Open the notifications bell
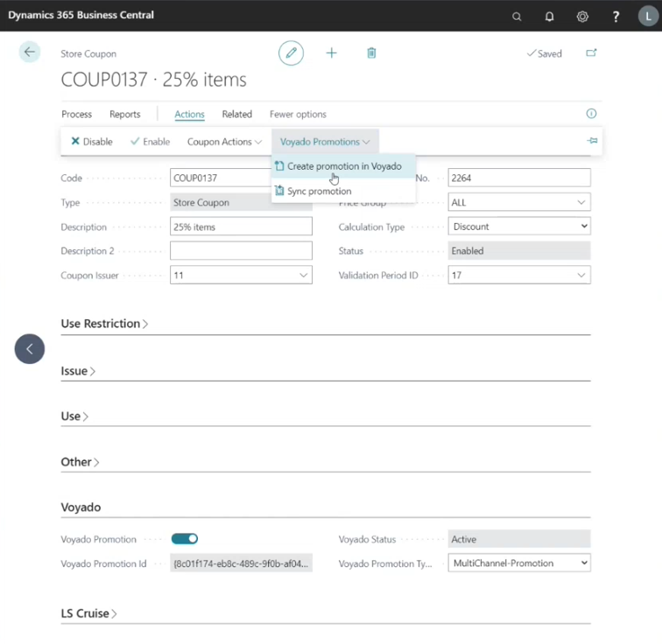662x644 pixels. 549,17
